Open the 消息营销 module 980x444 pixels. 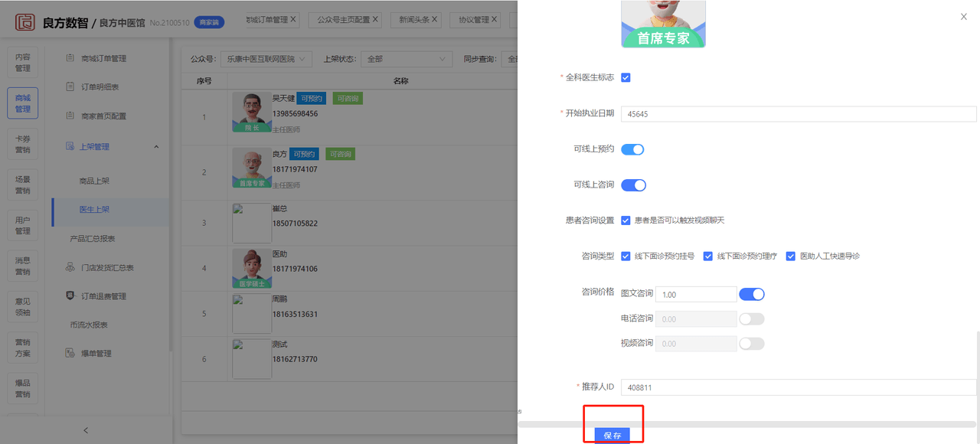(23, 266)
